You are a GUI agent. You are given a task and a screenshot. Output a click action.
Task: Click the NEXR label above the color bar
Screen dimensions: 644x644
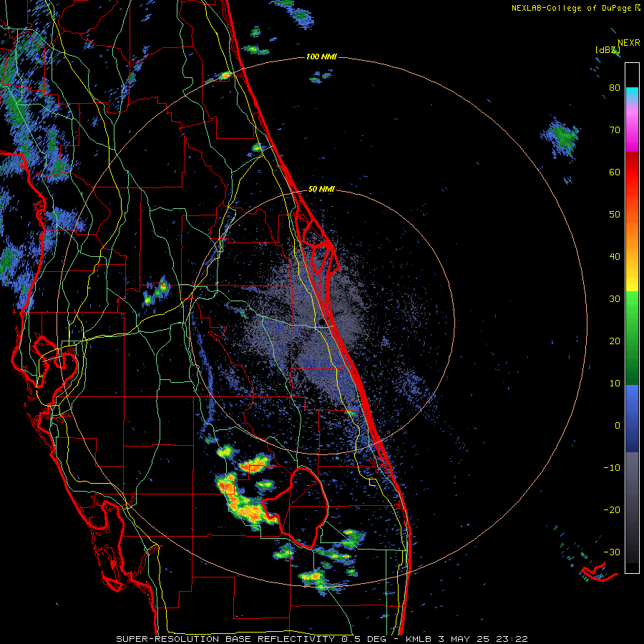click(x=629, y=43)
